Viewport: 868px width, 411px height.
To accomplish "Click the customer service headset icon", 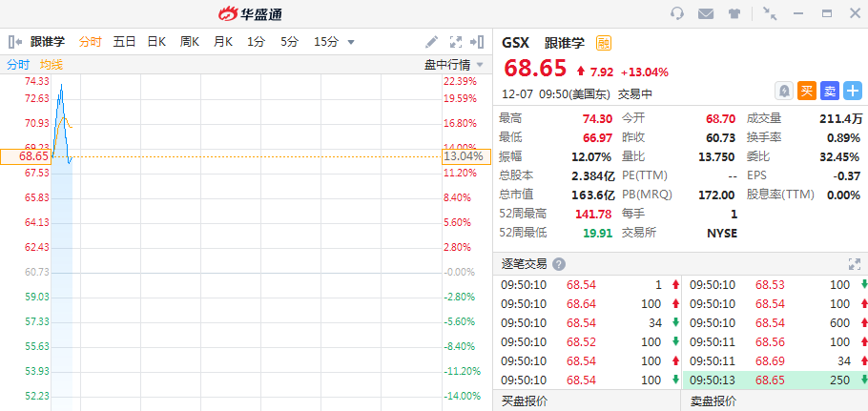I will (677, 13).
